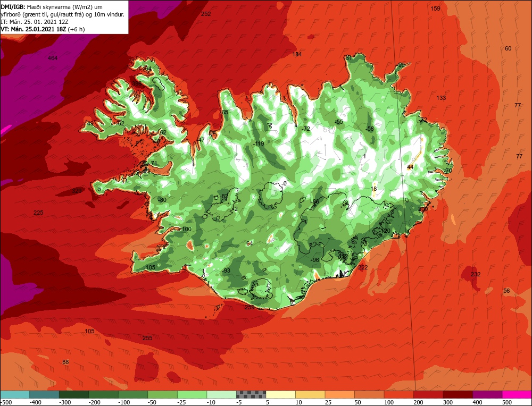The width and height of the screenshot is (532, 406).
Task: Click the flux value -86 on land
Action: 315,201
